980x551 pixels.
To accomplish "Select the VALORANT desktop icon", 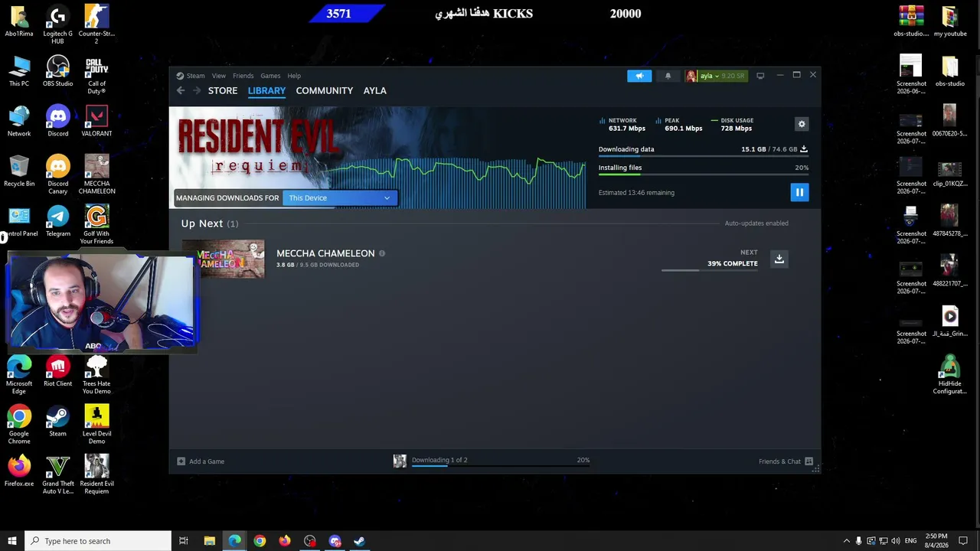I will (x=96, y=122).
